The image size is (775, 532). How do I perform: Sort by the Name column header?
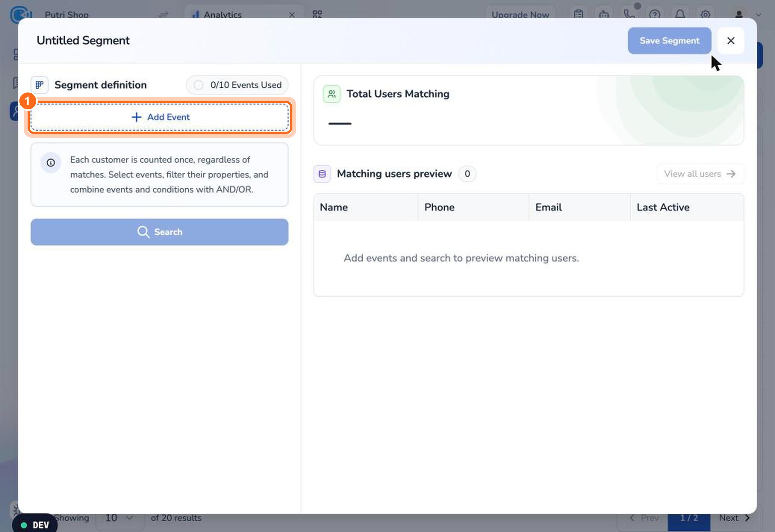(334, 207)
